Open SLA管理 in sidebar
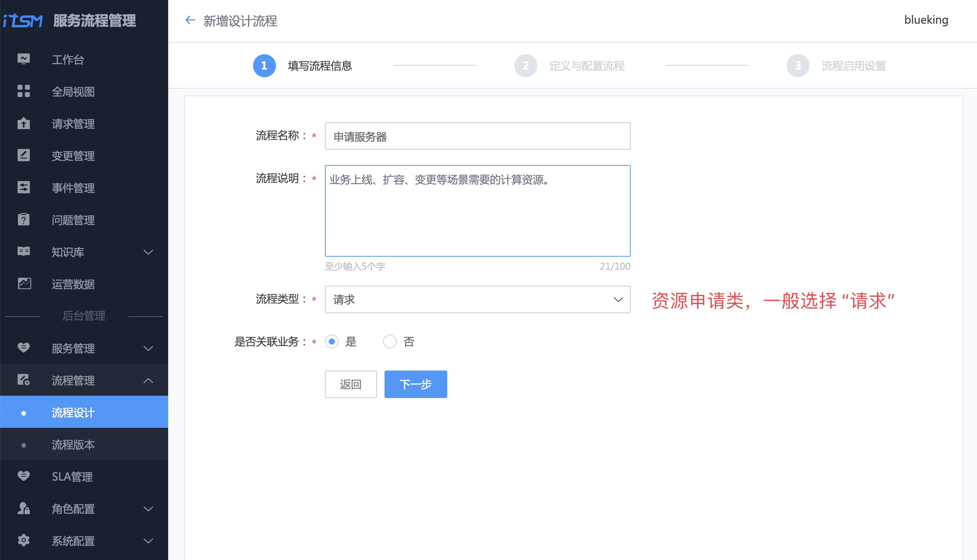 [72, 477]
